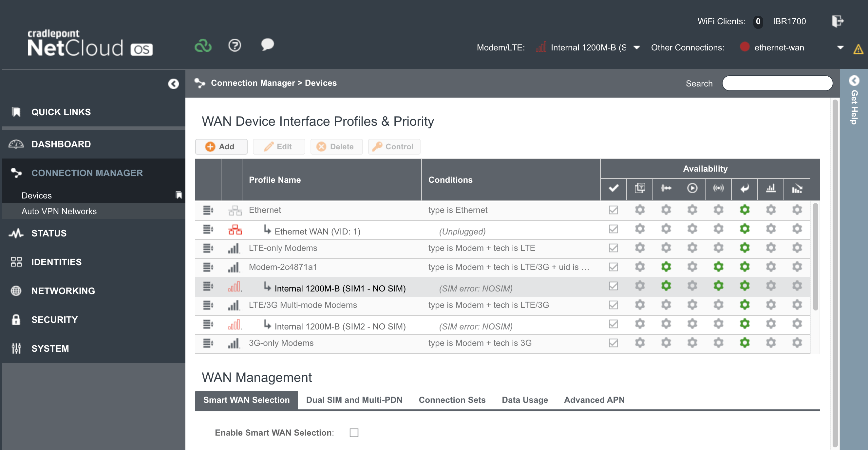Open the help question mark icon
This screenshot has height=450, width=868.
pos(235,46)
